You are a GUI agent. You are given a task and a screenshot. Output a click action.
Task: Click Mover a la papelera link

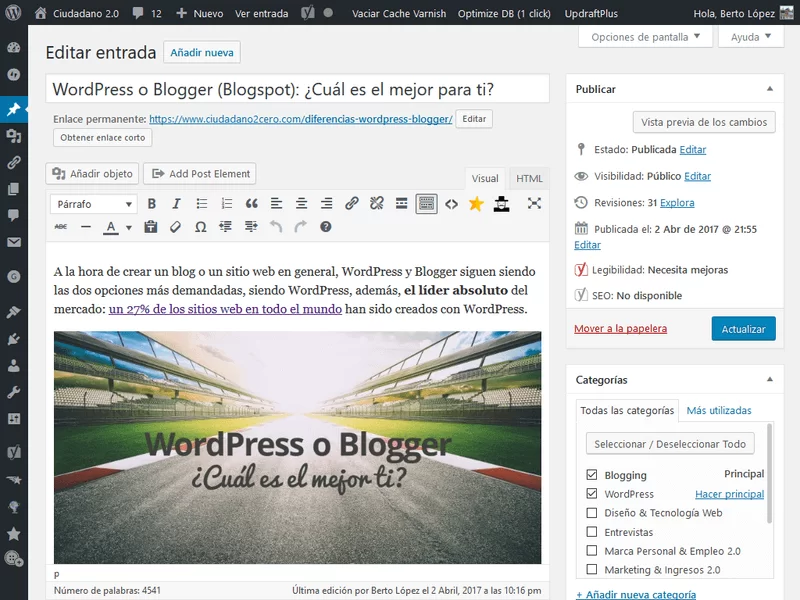tap(620, 329)
